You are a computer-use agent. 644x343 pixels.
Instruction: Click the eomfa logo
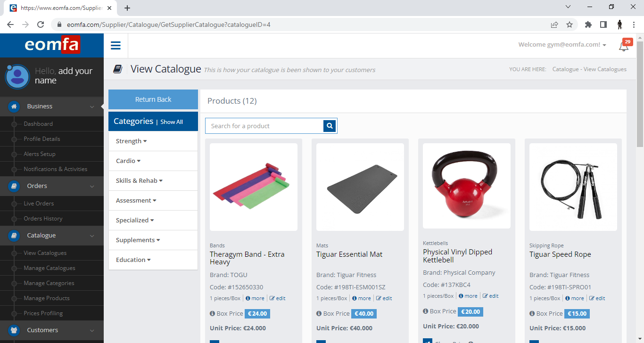pyautogui.click(x=52, y=45)
